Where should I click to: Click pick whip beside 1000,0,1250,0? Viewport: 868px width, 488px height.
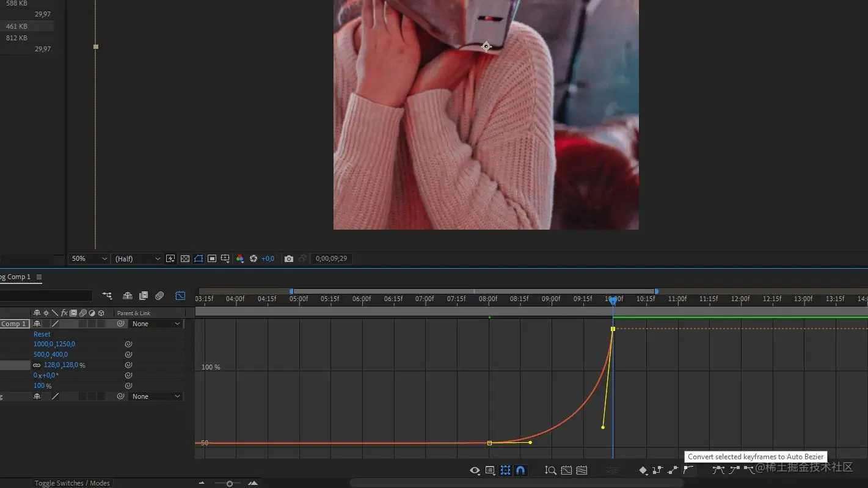(128, 344)
